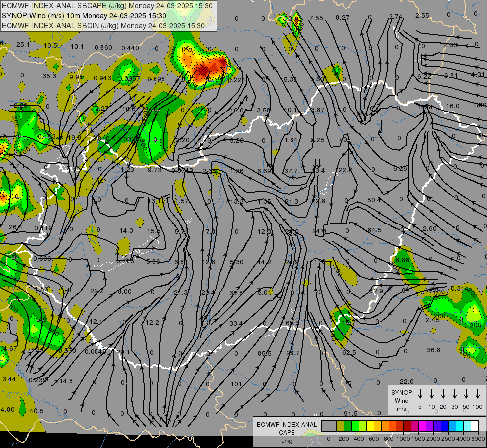This screenshot has width=487, height=448.
Task: Click the SYNOP Wind 10m layer title line
Action: click(84, 16)
